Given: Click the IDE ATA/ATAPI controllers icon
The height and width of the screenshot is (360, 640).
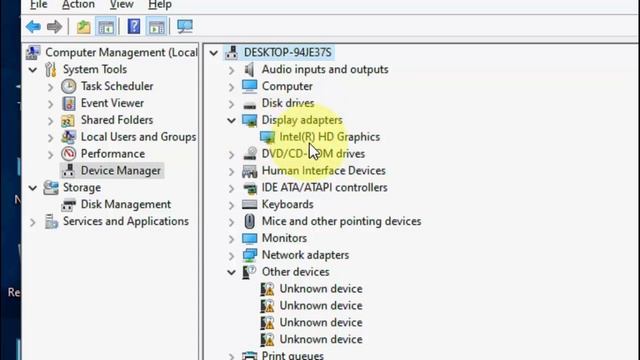Looking at the screenshot, I should 249,188.
